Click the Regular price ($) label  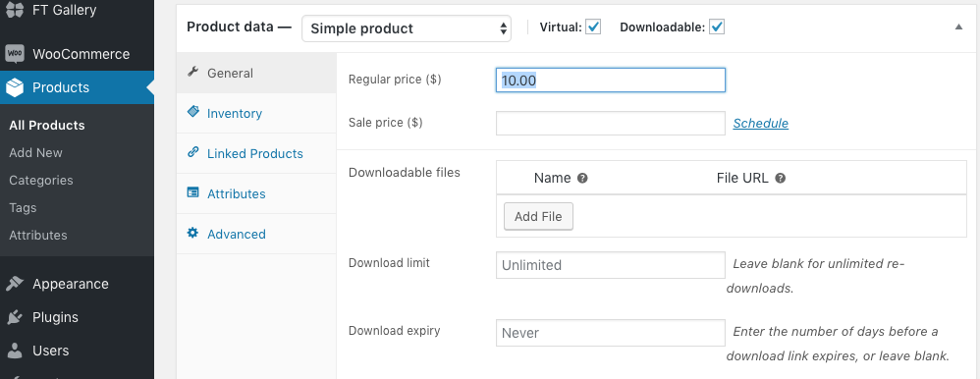coord(395,80)
